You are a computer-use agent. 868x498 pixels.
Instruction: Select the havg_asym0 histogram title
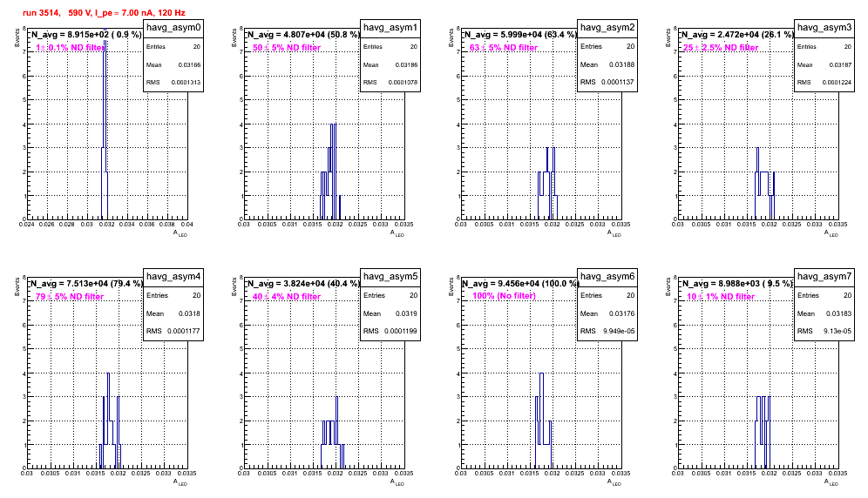[173, 28]
